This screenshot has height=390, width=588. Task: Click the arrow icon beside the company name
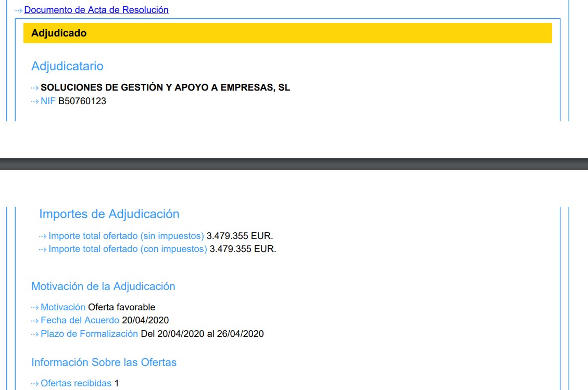click(x=35, y=88)
